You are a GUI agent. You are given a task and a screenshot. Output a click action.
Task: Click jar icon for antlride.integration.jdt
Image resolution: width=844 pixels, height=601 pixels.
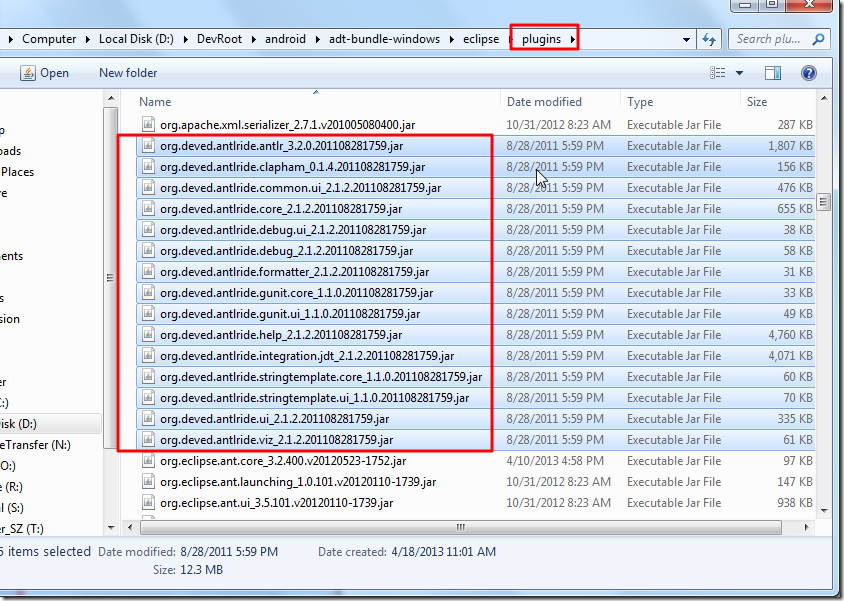click(x=148, y=355)
